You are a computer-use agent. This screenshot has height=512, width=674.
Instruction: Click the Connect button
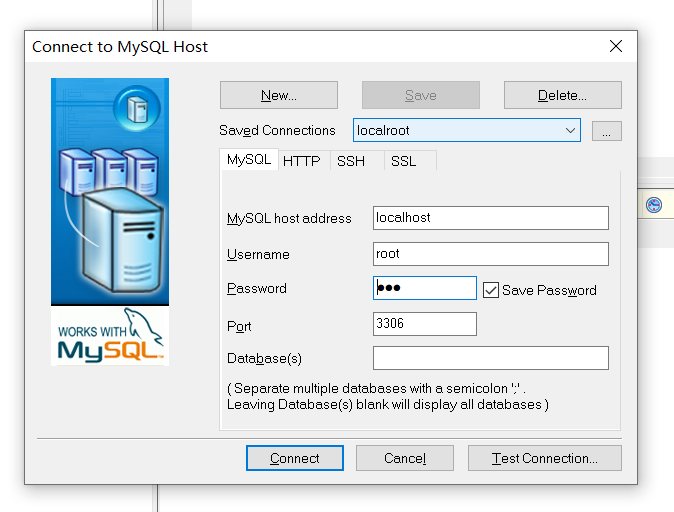pos(295,458)
